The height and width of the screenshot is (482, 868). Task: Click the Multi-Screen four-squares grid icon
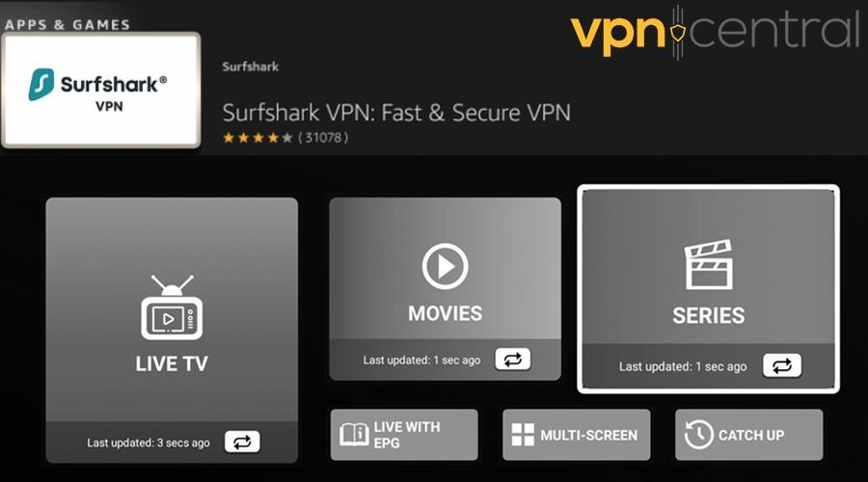pyautogui.click(x=523, y=435)
